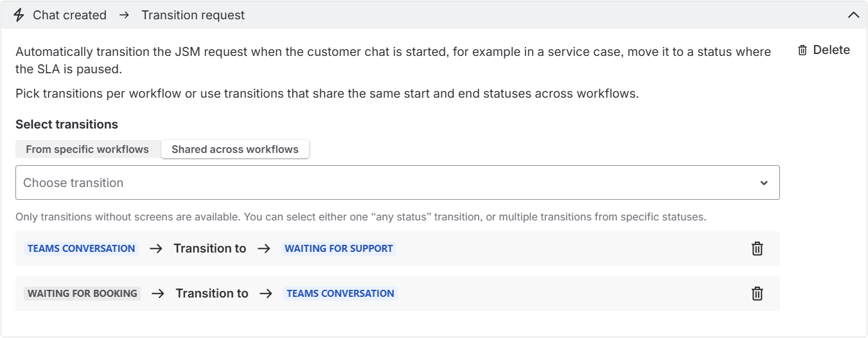The width and height of the screenshot is (868, 338).
Task: Select Shared across workflows tab
Action: 235,149
